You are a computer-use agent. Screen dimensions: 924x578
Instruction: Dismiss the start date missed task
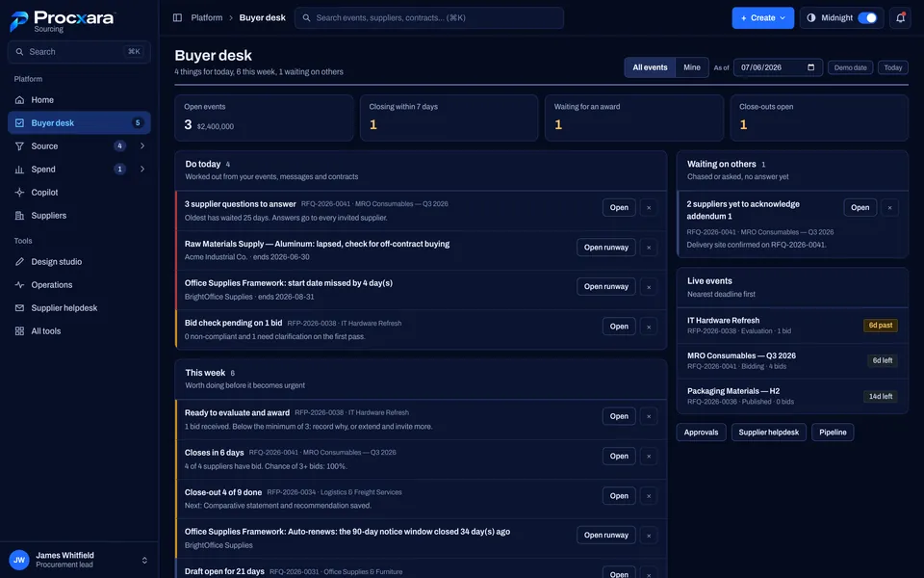click(x=649, y=287)
